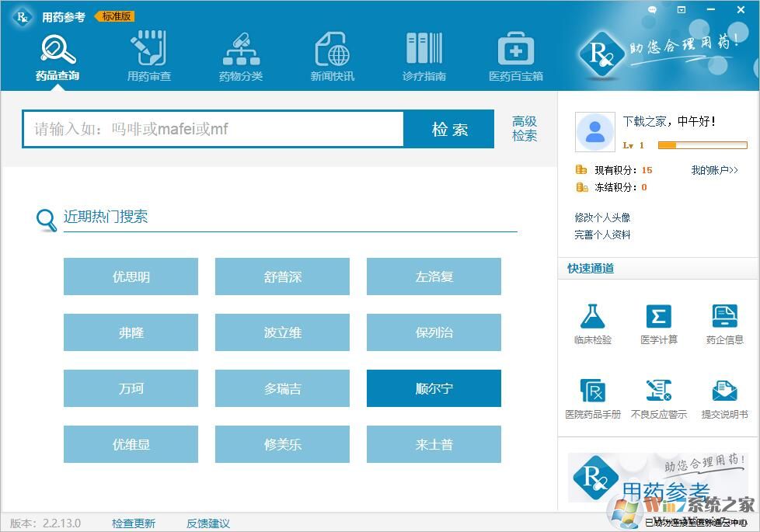Image resolution: width=760 pixels, height=532 pixels.
Task: Search the hot keyword 顺尔宁
Action: click(x=433, y=388)
